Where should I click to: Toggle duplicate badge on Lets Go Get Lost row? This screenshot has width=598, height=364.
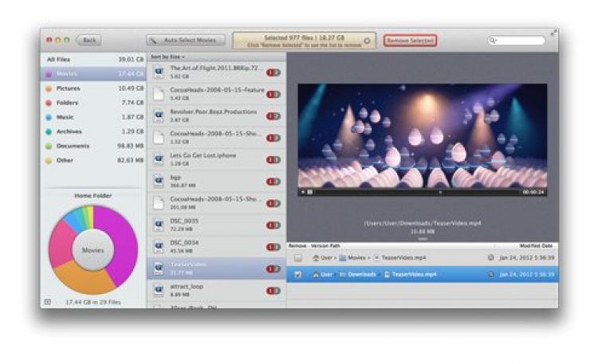(273, 160)
